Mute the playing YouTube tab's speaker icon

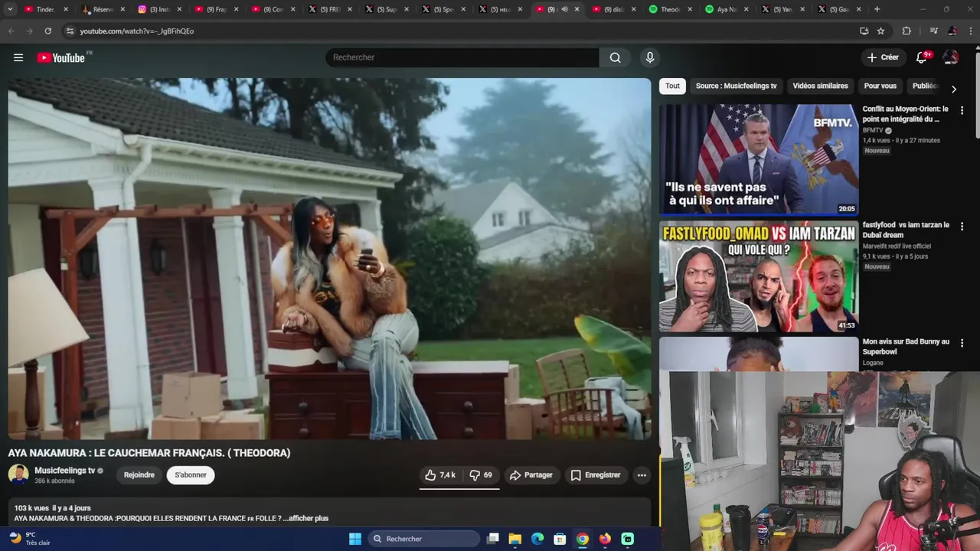coord(564,9)
